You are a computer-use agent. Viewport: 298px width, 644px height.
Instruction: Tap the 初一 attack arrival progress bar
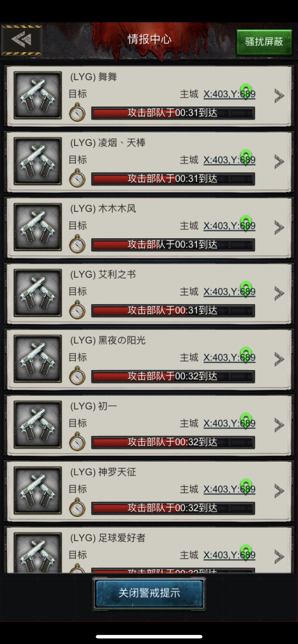point(173,442)
